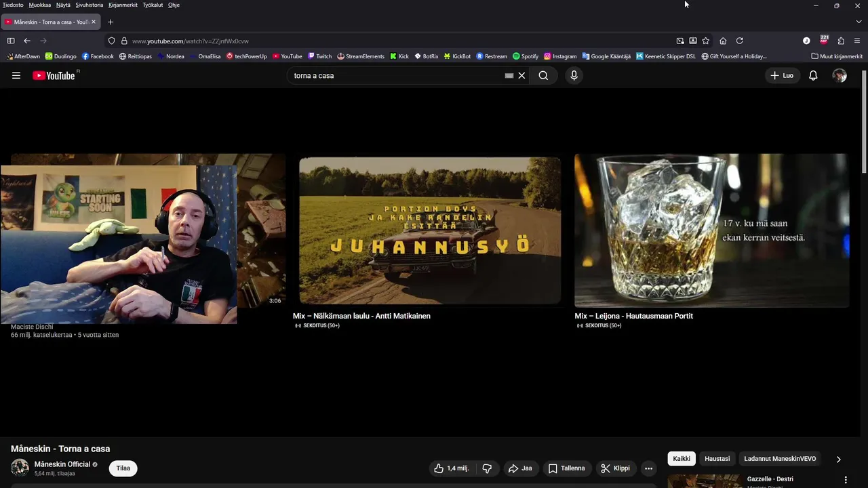This screenshot has width=868, height=488.
Task: Run the search with the magnifier button
Action: point(543,76)
